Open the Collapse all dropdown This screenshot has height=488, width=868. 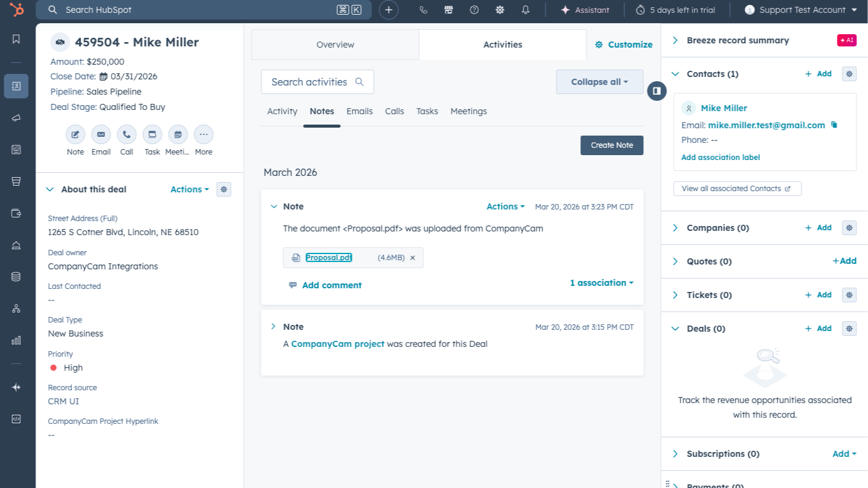[599, 82]
